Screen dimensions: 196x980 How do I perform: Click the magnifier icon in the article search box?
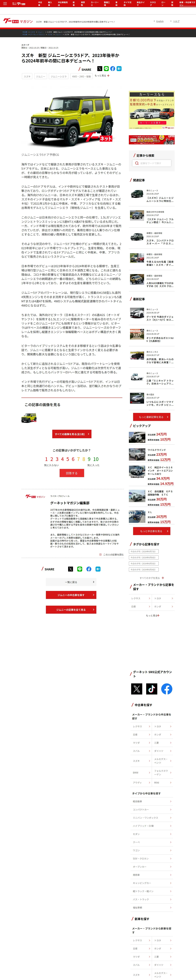tap(137, 163)
